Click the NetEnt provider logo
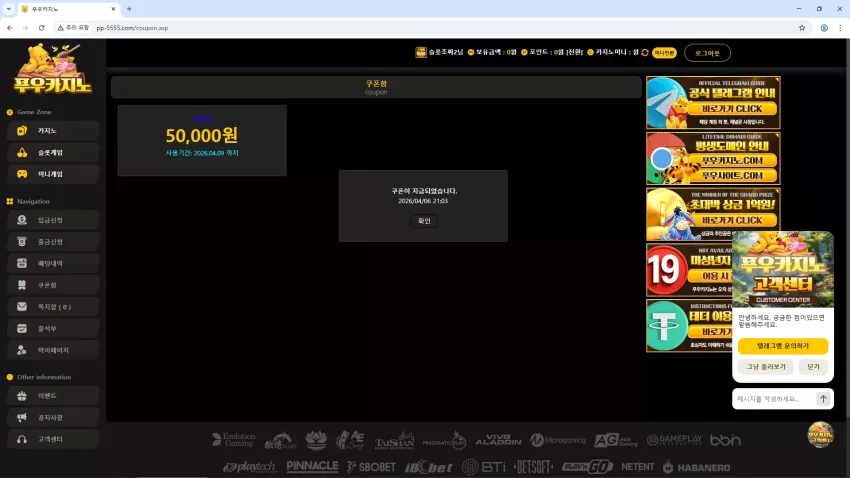This screenshot has height=478, width=850. [638, 467]
